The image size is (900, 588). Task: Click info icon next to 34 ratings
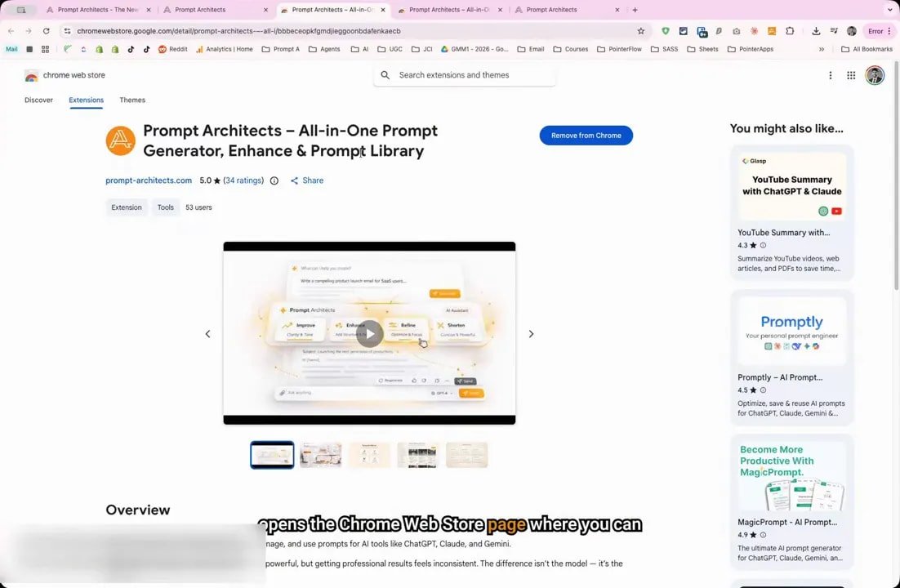pyautogui.click(x=274, y=180)
